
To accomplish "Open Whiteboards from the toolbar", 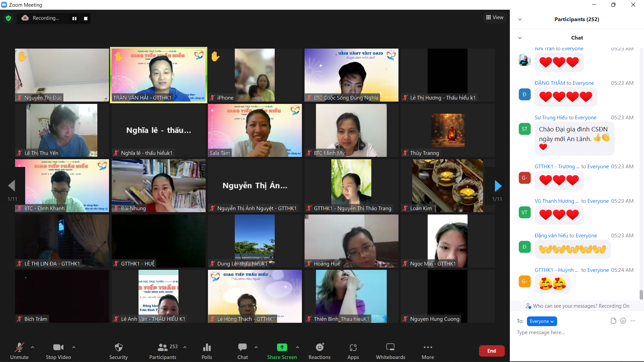I will (x=390, y=347).
